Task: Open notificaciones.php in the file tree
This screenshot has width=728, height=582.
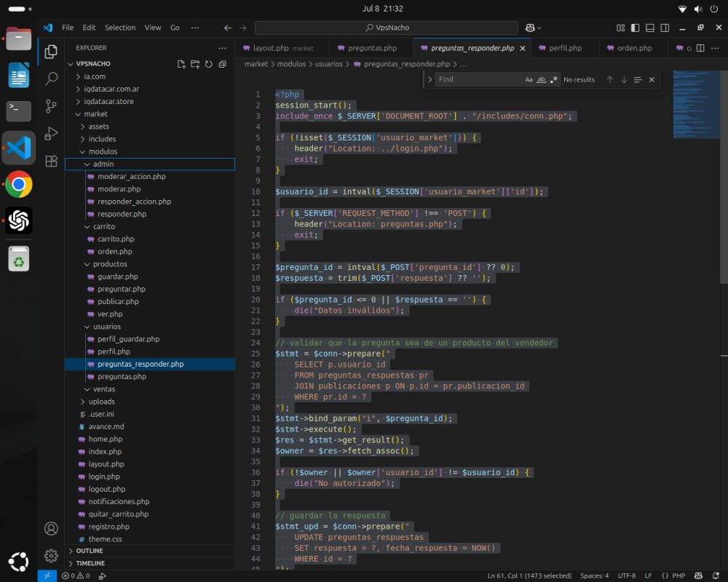Action: (x=149, y=502)
